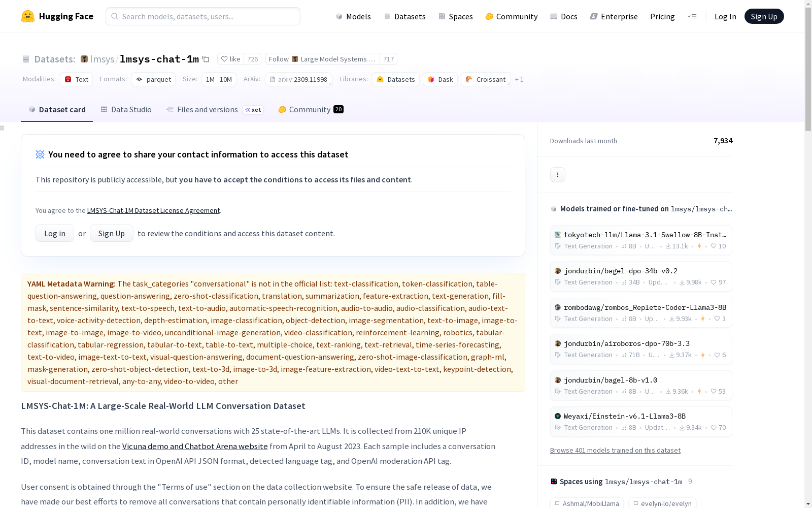Show the +1 additional libraries
This screenshot has height=508, width=812.
[519, 79]
